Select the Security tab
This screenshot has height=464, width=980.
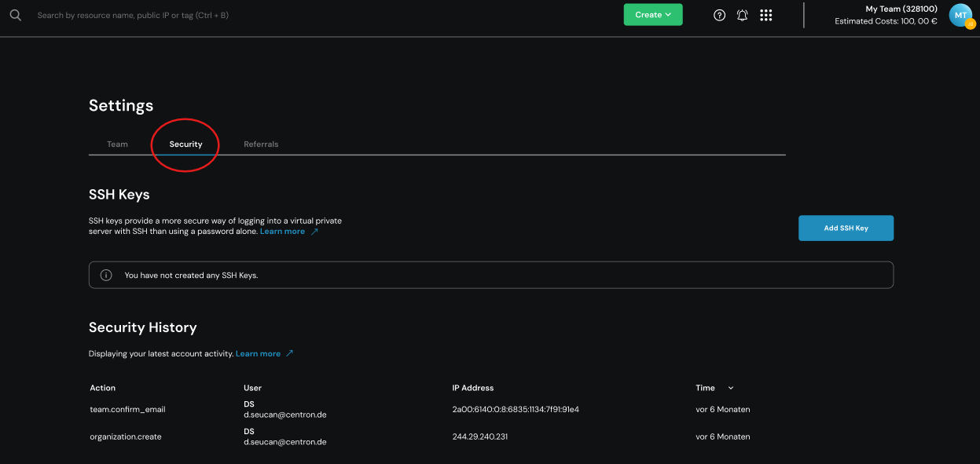click(x=185, y=144)
